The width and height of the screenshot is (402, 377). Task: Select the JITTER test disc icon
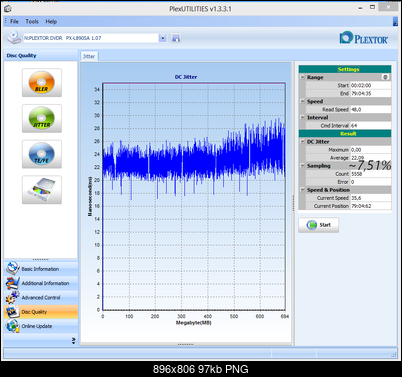[42, 118]
